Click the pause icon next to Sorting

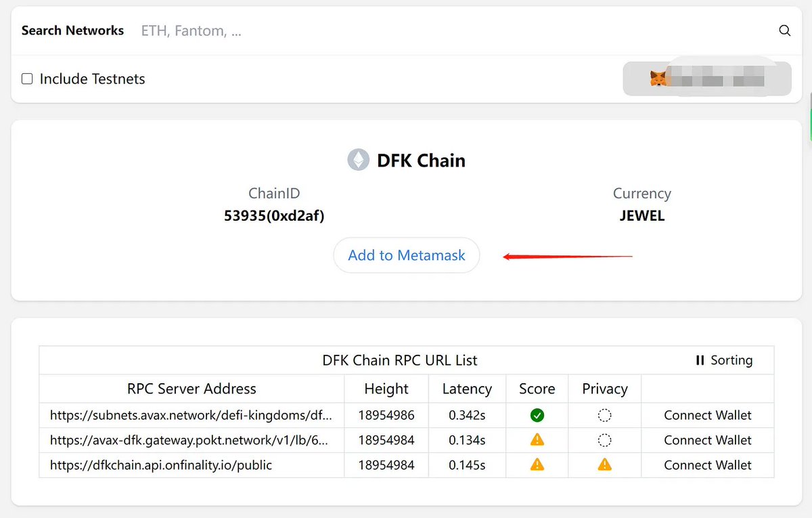tap(700, 360)
